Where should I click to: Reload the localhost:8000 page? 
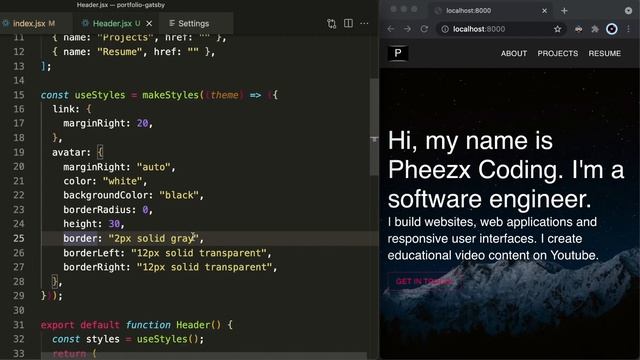point(424,29)
